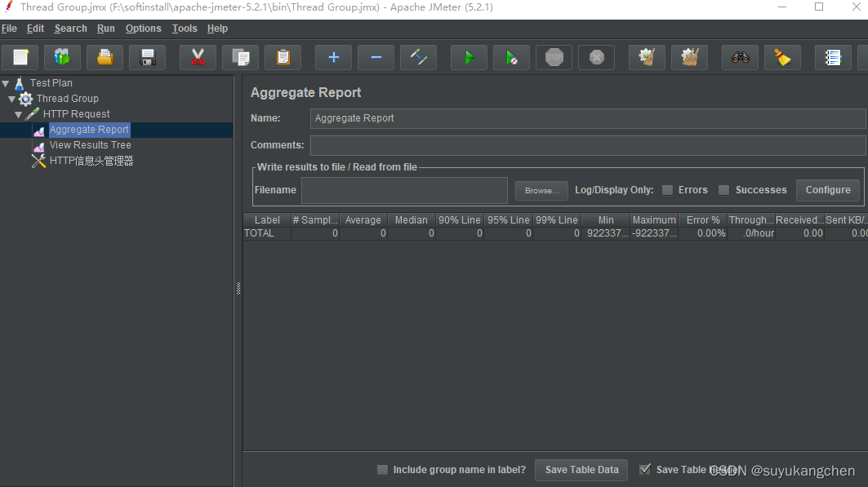This screenshot has width=868, height=487.
Task: Check Include group name in label
Action: [382, 470]
